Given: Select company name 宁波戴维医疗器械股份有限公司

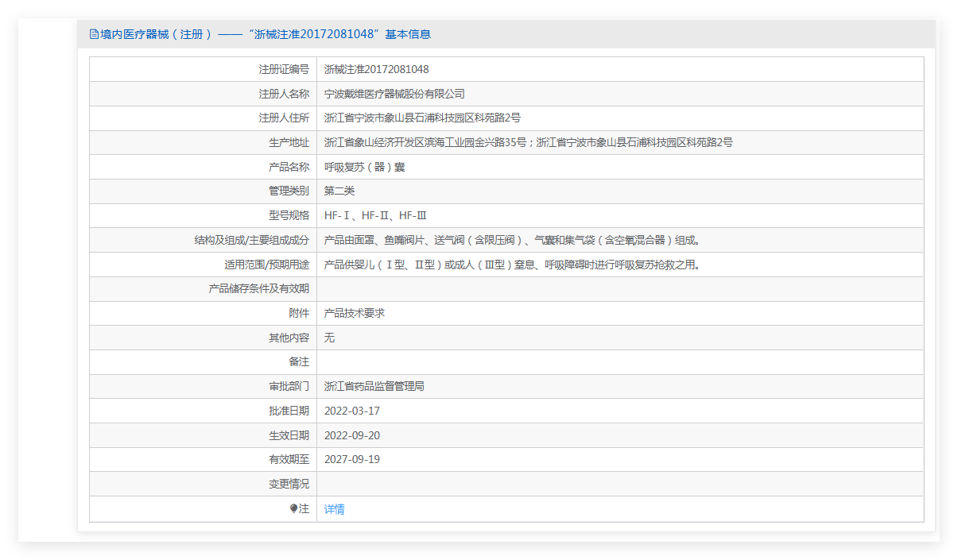Looking at the screenshot, I should coord(394,94).
